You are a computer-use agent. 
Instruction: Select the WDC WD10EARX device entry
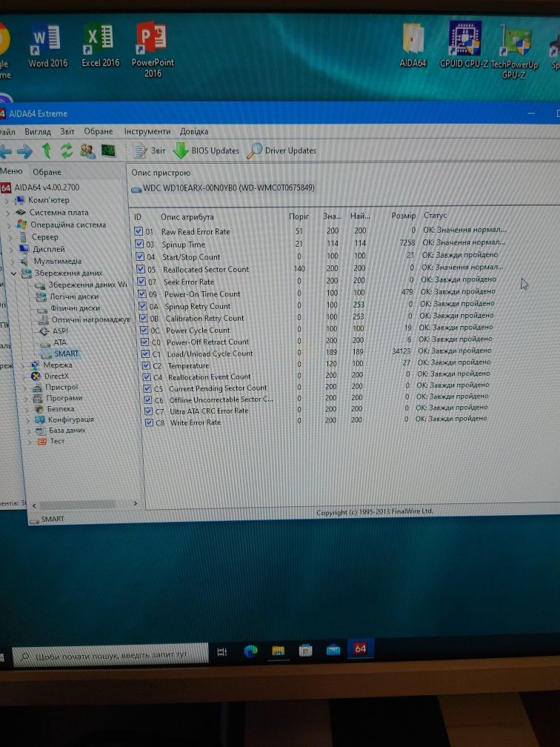[x=224, y=187]
